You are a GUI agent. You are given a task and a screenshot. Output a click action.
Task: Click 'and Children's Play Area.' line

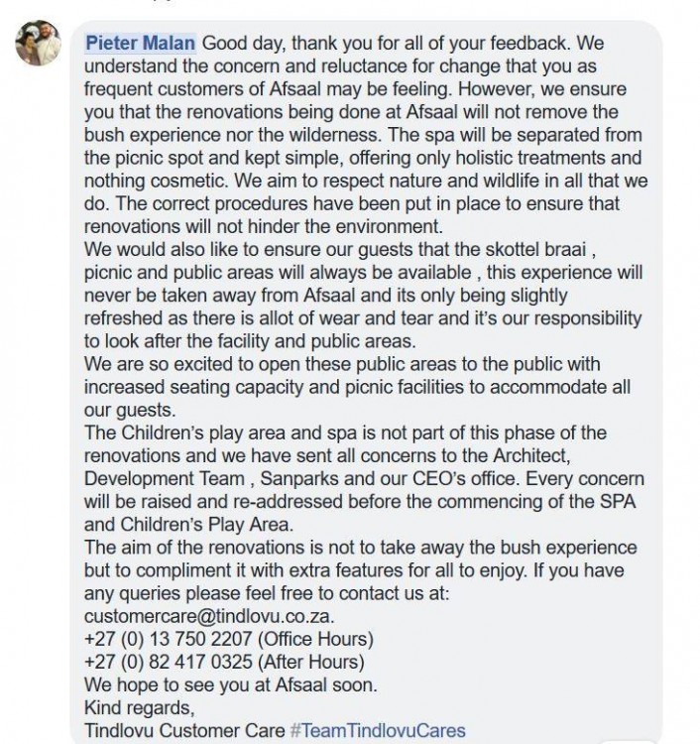pos(188,525)
